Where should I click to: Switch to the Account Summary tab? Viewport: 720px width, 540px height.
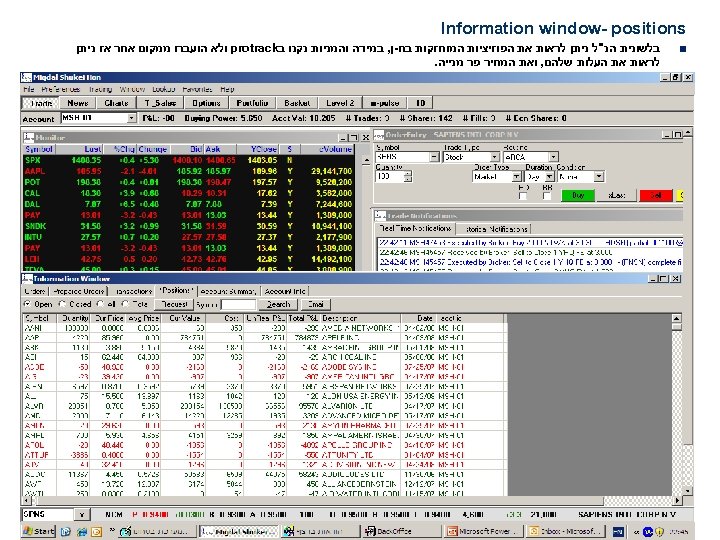coord(228,291)
